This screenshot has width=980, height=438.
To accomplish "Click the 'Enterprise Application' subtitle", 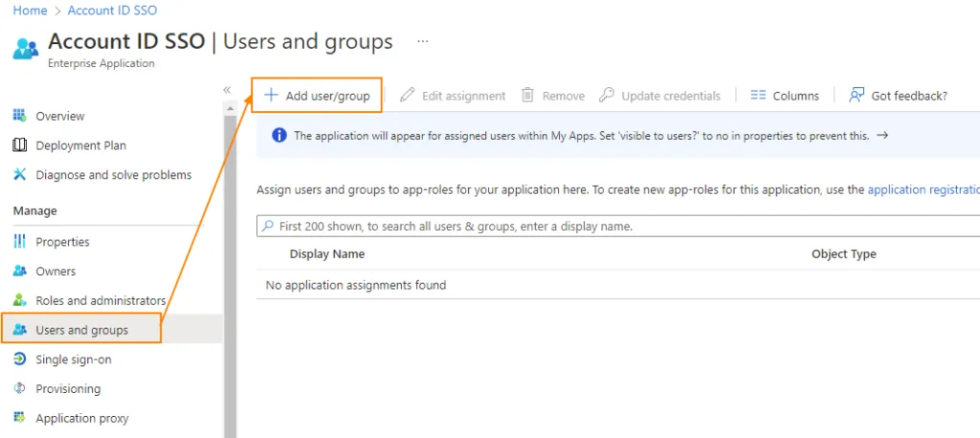I will 101,63.
